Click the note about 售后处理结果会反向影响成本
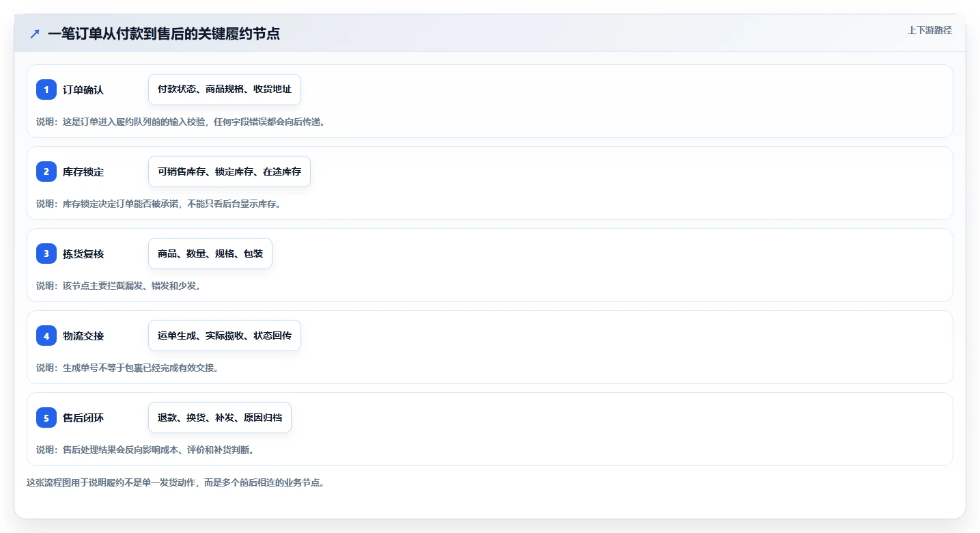 [x=145, y=450]
